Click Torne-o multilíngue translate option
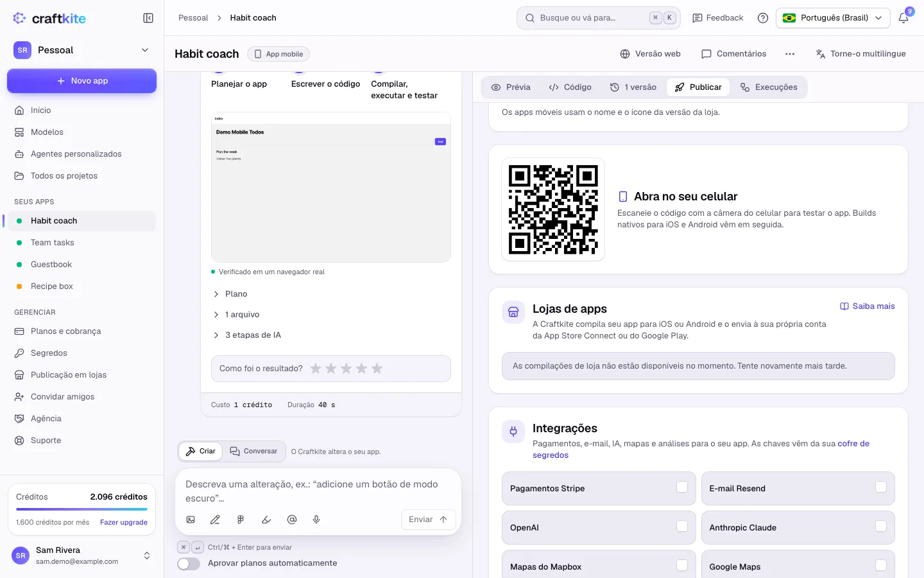924x578 pixels. [x=860, y=54]
